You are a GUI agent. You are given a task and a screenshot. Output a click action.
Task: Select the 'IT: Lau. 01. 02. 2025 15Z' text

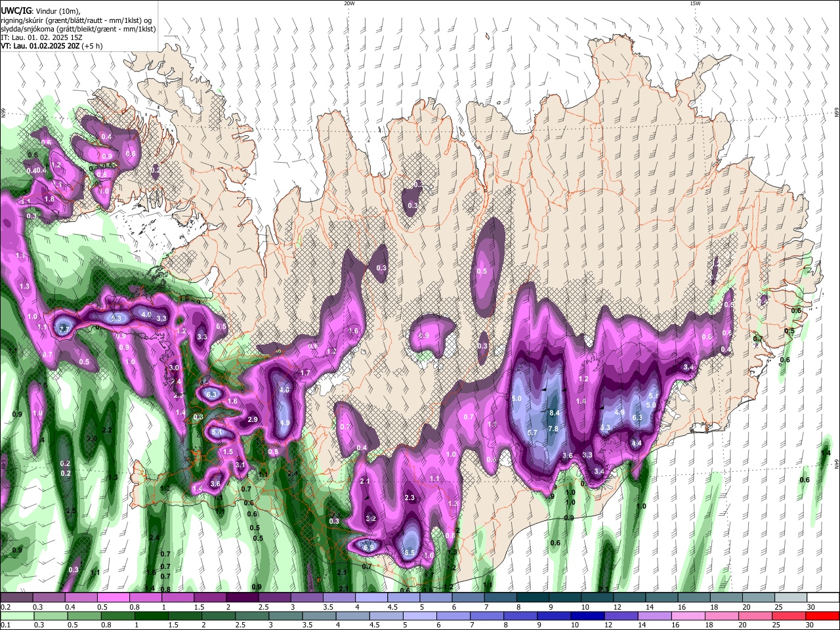coord(41,37)
